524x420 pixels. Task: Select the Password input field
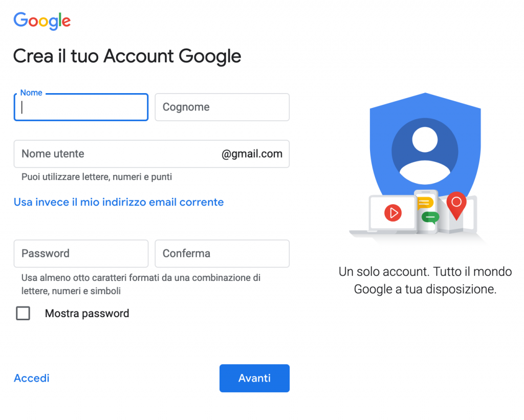click(x=81, y=254)
